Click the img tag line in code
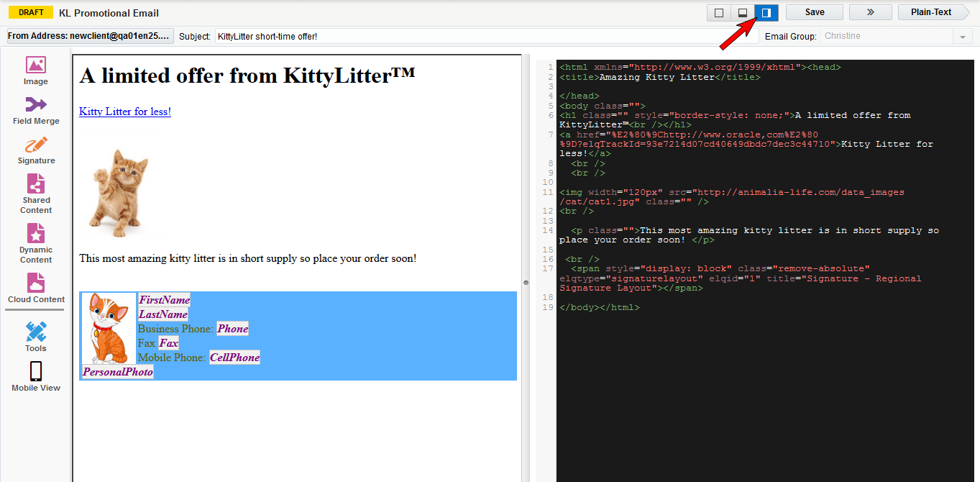Image resolution: width=980 pixels, height=482 pixels. click(x=732, y=197)
